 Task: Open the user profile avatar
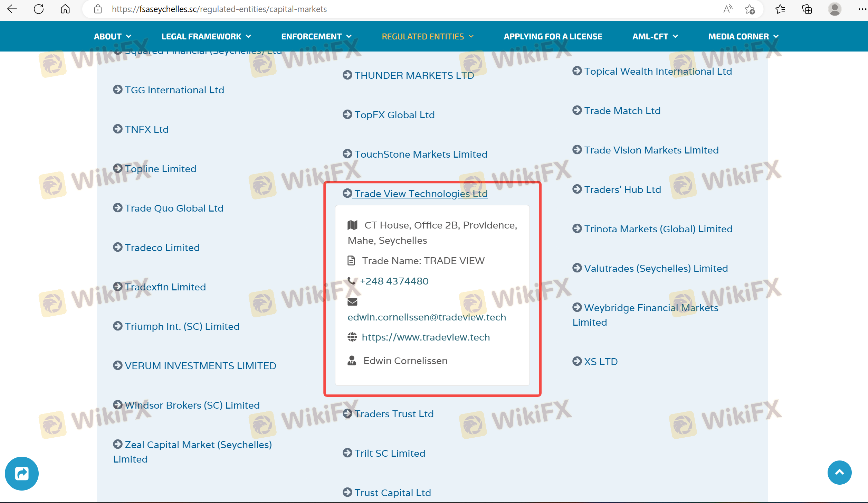(834, 9)
